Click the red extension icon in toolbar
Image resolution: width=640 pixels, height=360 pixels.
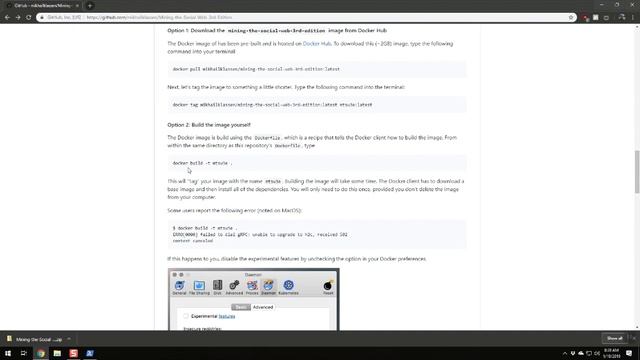[x=586, y=18]
